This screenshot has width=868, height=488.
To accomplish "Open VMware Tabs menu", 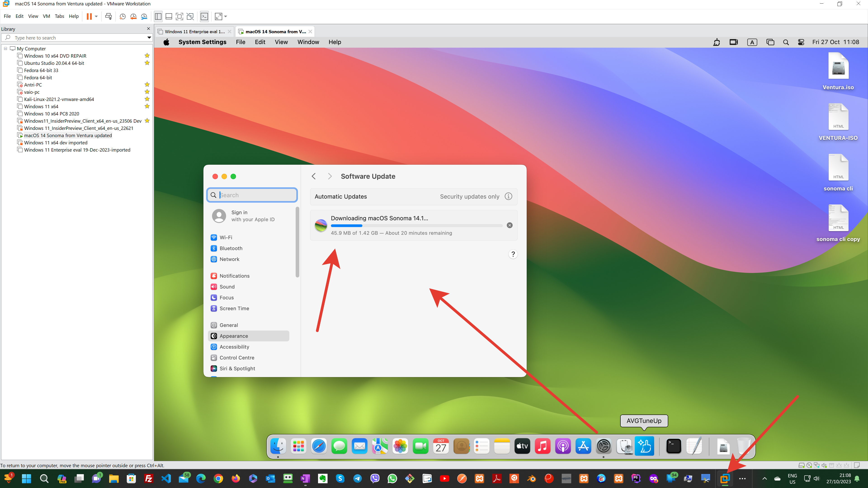I will click(59, 16).
